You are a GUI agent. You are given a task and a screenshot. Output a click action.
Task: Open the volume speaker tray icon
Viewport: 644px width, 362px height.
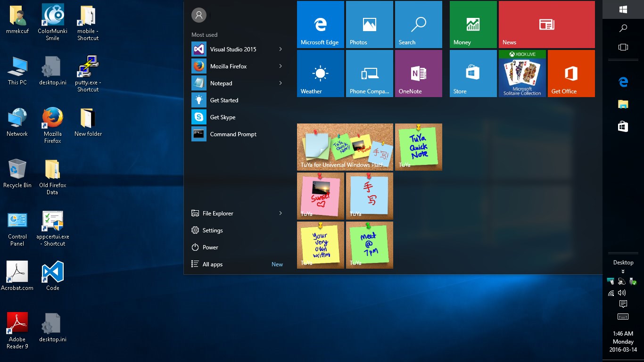click(x=622, y=293)
